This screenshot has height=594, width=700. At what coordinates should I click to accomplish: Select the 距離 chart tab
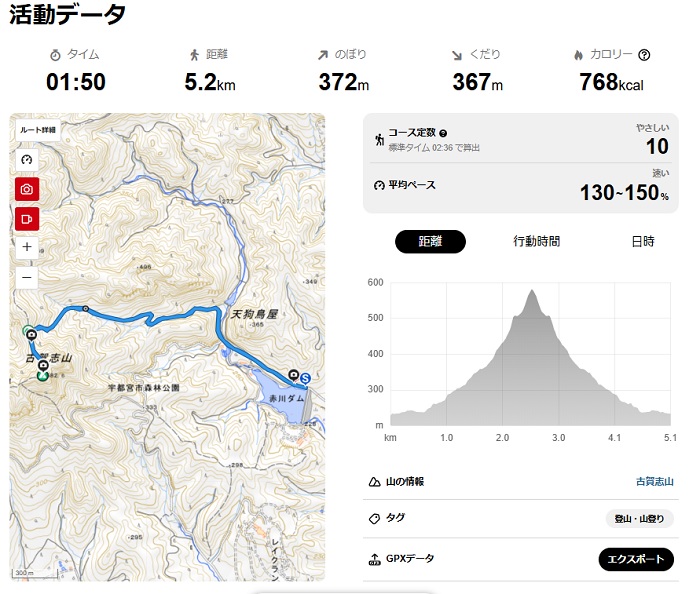click(430, 241)
